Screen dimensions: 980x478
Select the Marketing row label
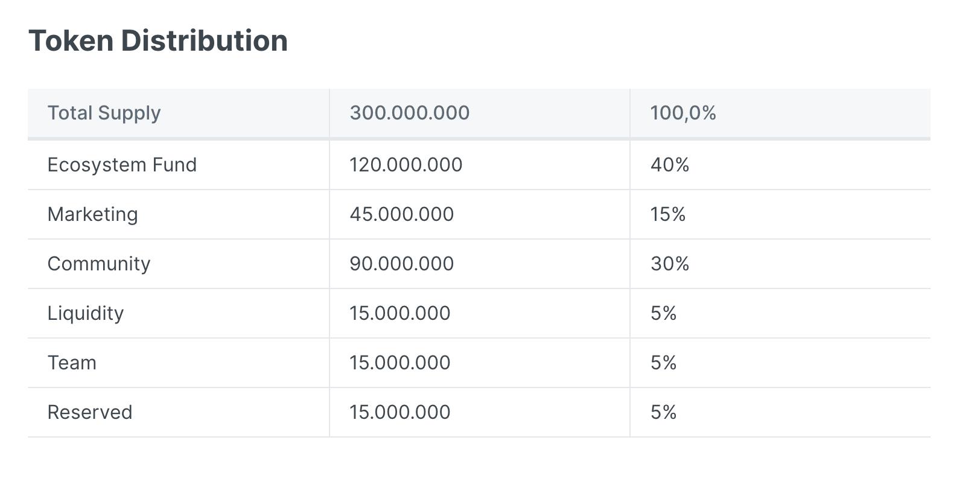coord(92,214)
